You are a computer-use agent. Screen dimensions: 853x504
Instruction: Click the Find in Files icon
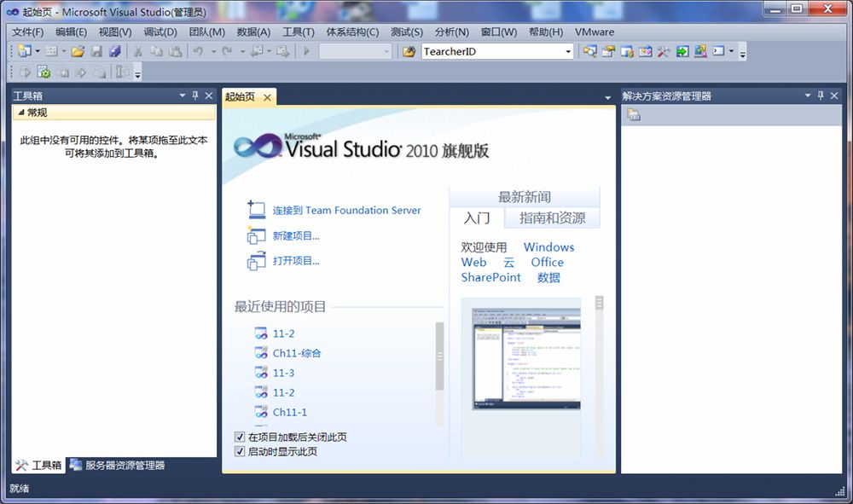pyautogui.click(x=409, y=52)
